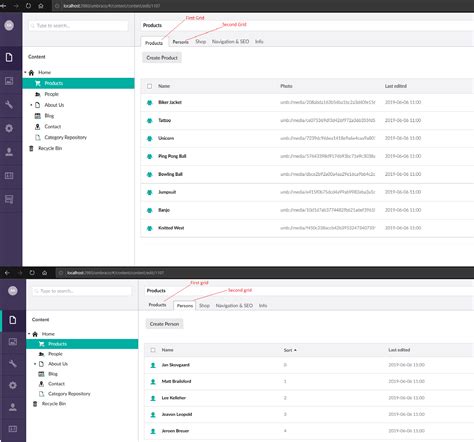Collapse the Home node in the top tree
This screenshot has width=474, height=442.
pos(25,72)
